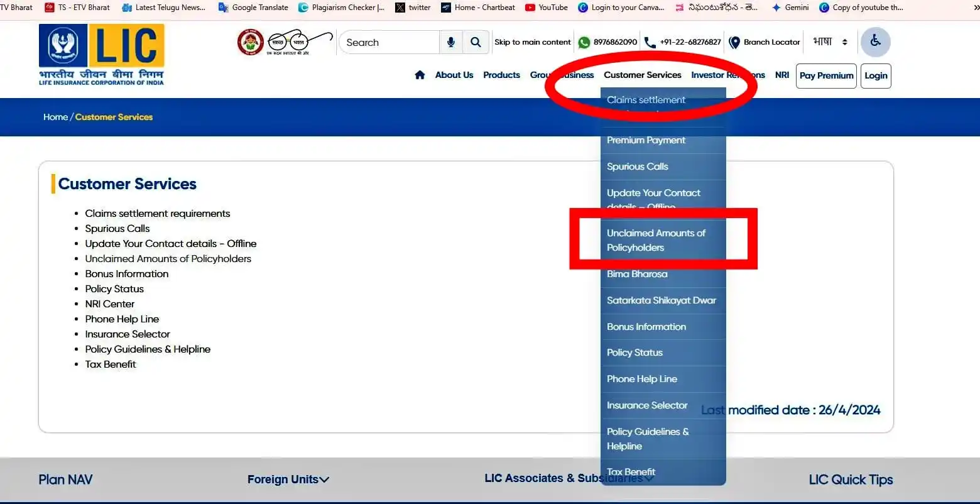Screen dimensions: 980x504
Task: Open Update Your Contact details - Offline list link
Action: 171,244
